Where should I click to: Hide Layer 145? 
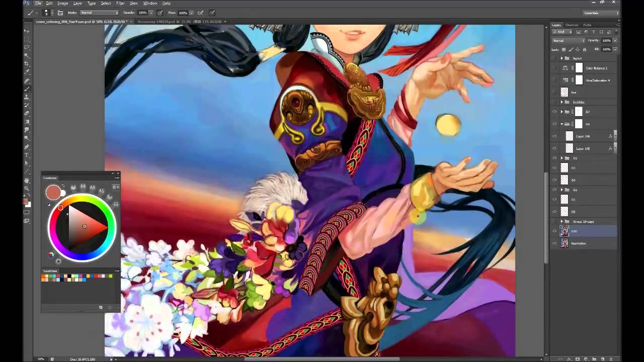(554, 148)
